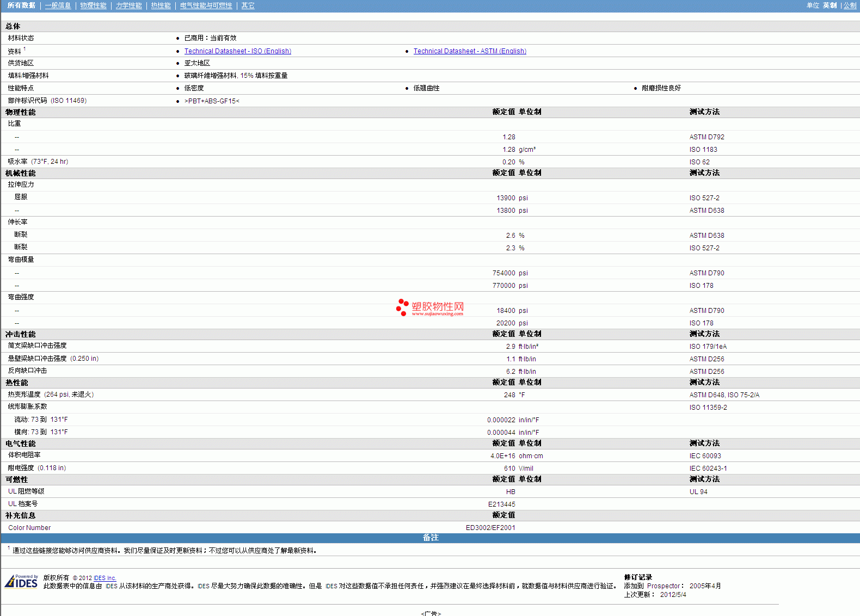The width and height of the screenshot is (860, 616).
Task: Visit the IDES Inc. copyright link
Action: [105, 578]
